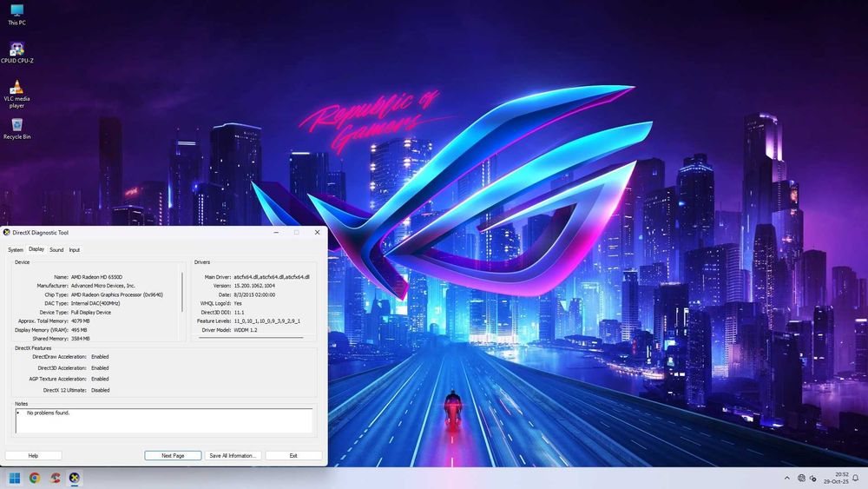Image resolution: width=868 pixels, height=489 pixels.
Task: Click Enabled next to Direct3D Acceleration
Action: pos(100,367)
